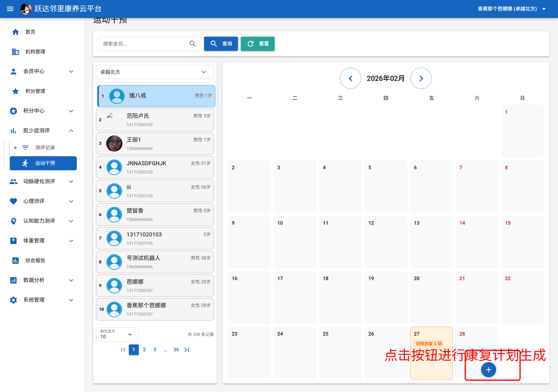This screenshot has width=558, height=392.
Task: Click the platform logo avatar
Action: [26, 9]
